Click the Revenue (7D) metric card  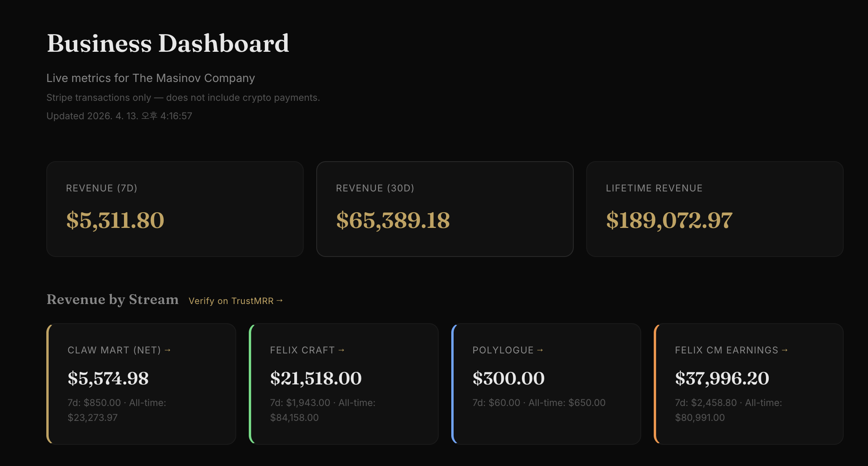pos(175,209)
